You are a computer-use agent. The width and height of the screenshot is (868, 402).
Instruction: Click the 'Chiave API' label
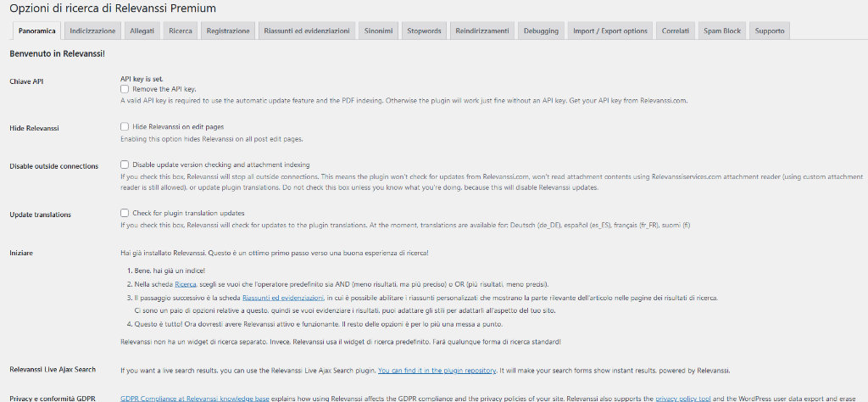click(26, 81)
